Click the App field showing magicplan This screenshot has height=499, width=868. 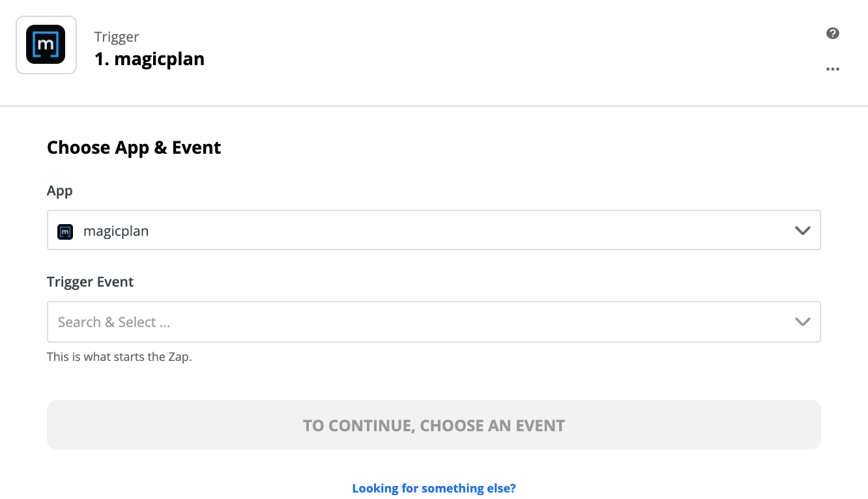pyautogui.click(x=391, y=230)
